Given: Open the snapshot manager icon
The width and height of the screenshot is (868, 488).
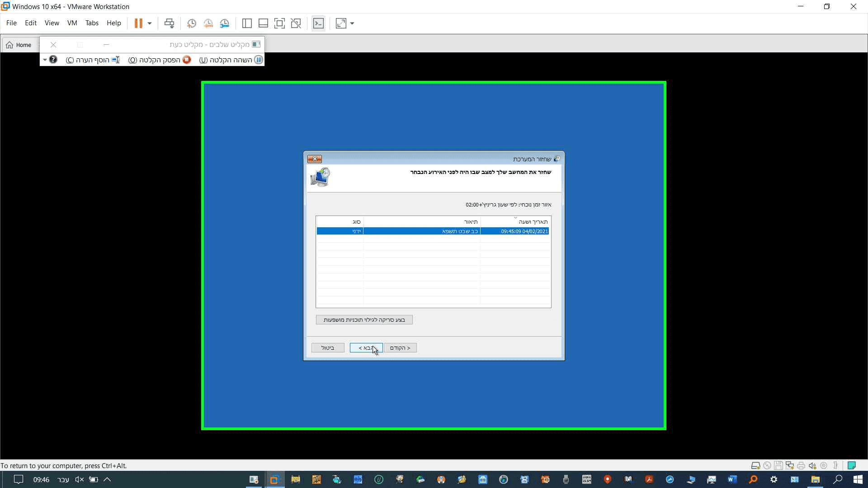Looking at the screenshot, I should pyautogui.click(x=225, y=23).
